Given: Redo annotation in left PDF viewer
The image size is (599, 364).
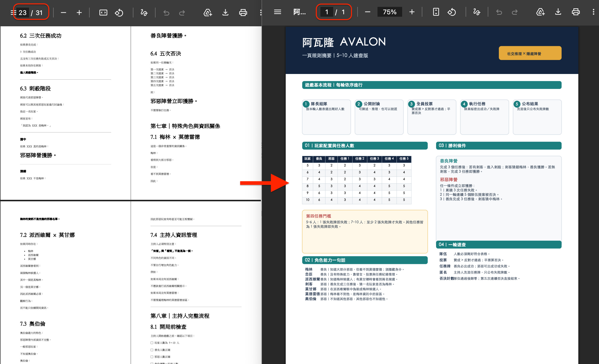Looking at the screenshot, I should 182,13.
